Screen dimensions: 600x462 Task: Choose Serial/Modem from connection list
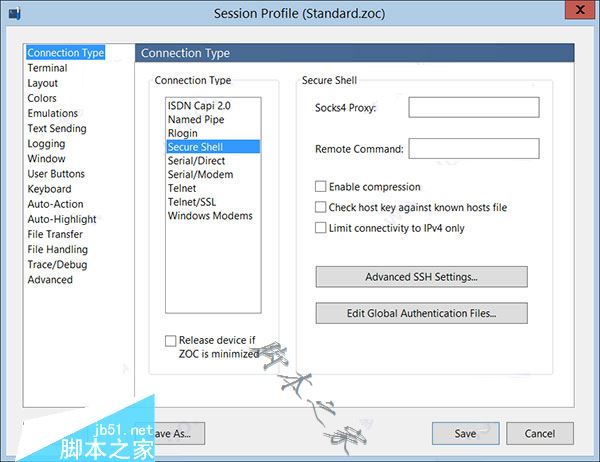click(200, 174)
